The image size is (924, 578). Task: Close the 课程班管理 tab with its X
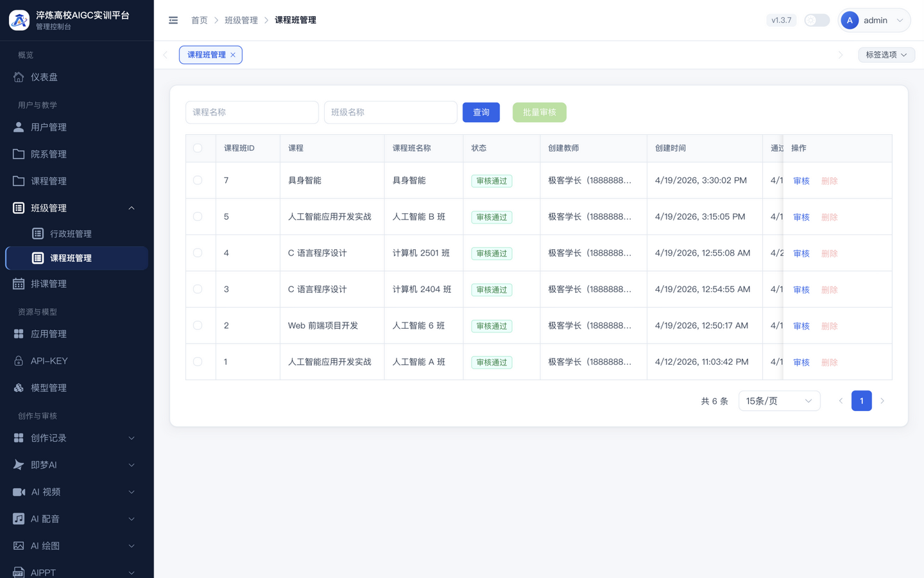(x=233, y=55)
